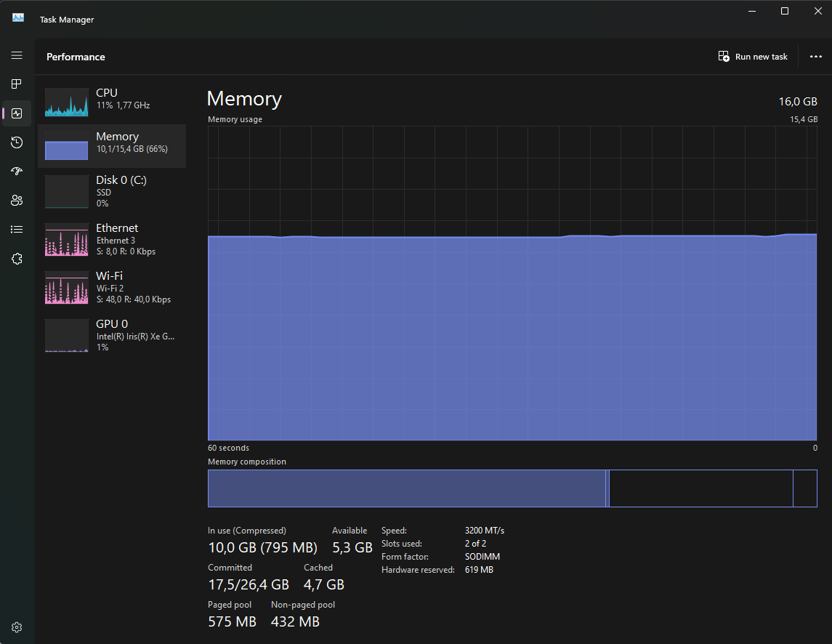Viewport: 832px width, 644px height.
Task: Select Disk 0 (C:) performance entry
Action: (112, 191)
